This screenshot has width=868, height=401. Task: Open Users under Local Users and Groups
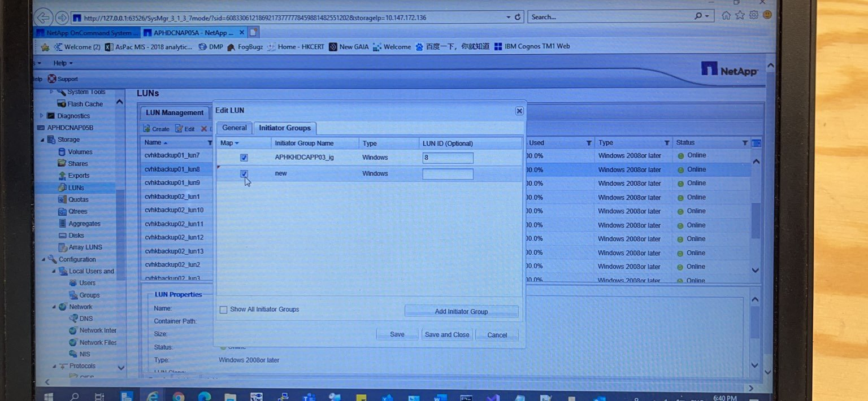point(87,283)
